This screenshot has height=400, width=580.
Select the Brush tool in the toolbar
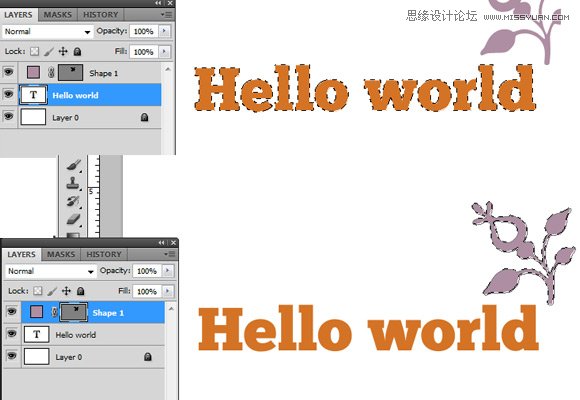(x=74, y=165)
